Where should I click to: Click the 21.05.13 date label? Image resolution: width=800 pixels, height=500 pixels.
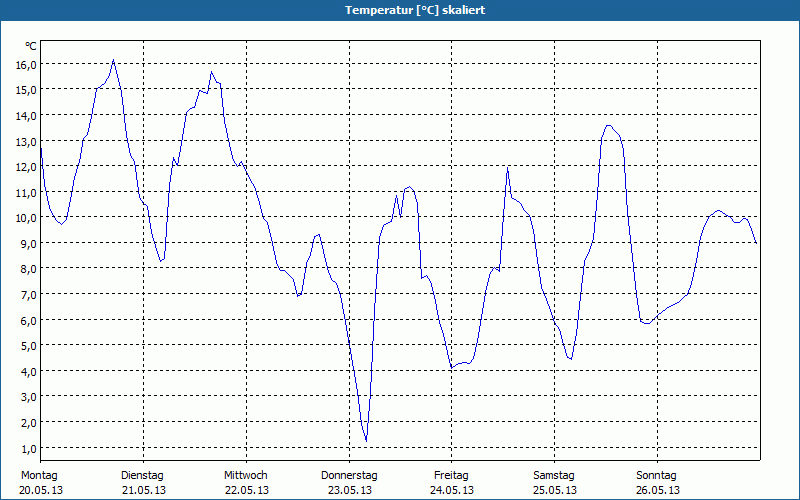(x=144, y=491)
